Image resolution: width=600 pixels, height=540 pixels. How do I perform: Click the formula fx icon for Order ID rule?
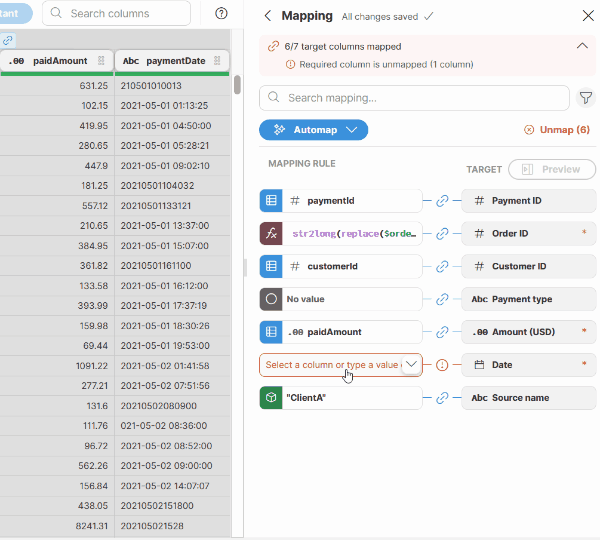click(x=270, y=234)
